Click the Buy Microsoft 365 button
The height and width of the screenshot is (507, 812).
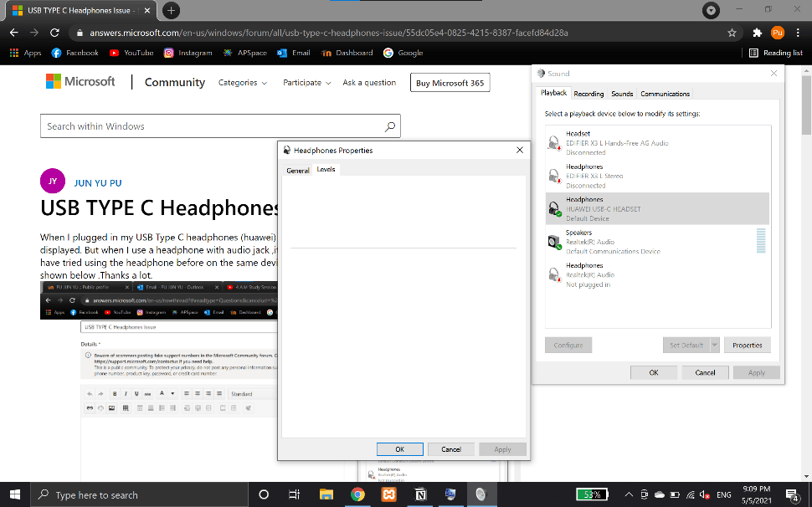point(450,82)
